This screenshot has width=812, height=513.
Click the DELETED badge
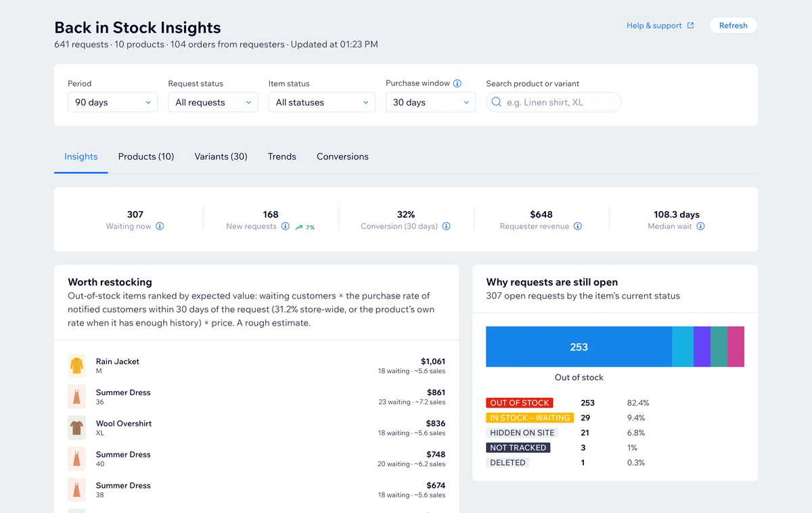pyautogui.click(x=507, y=462)
